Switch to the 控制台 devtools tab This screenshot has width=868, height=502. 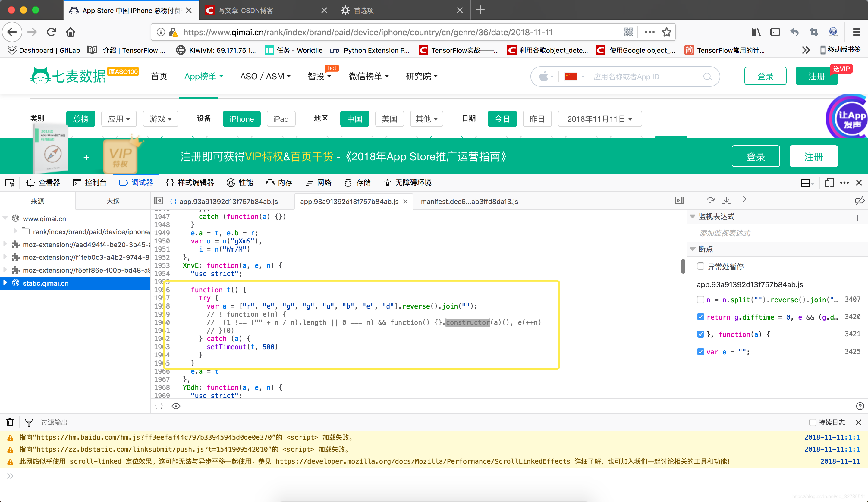(90, 183)
